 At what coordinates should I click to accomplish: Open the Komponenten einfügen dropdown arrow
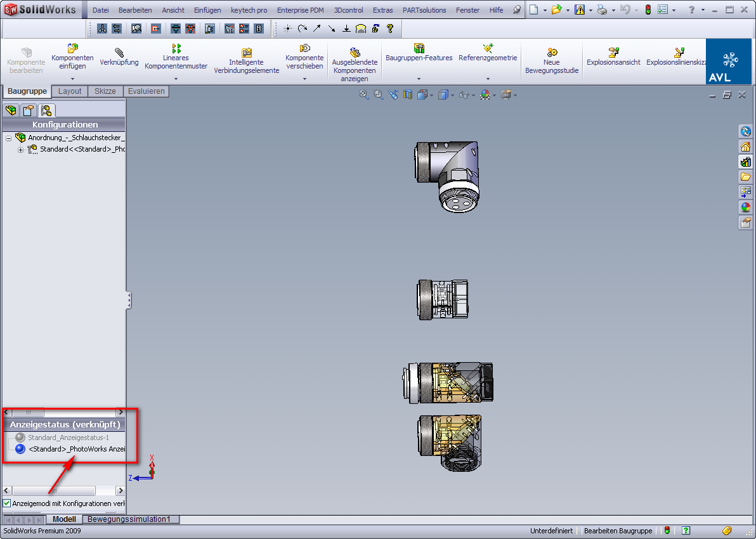72,79
